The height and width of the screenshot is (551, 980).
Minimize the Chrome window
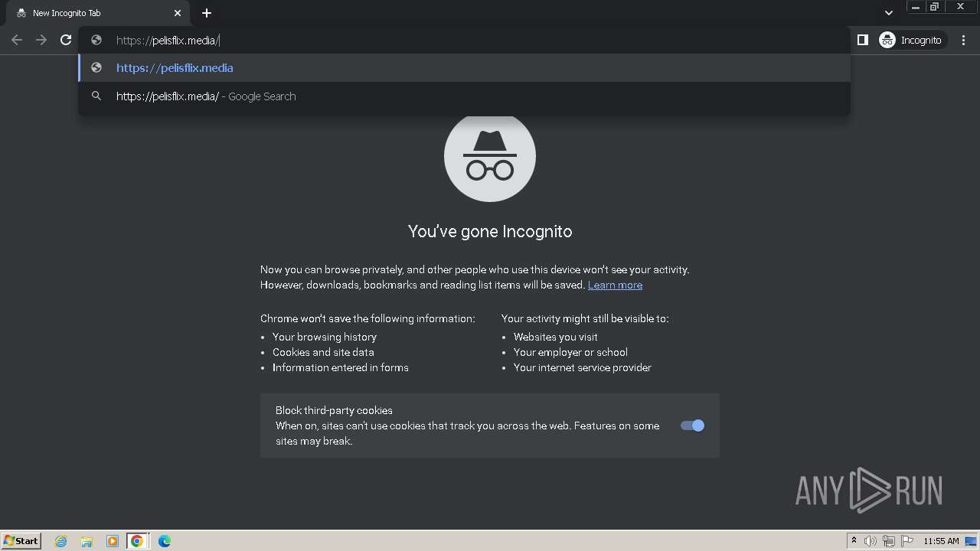[916, 7]
